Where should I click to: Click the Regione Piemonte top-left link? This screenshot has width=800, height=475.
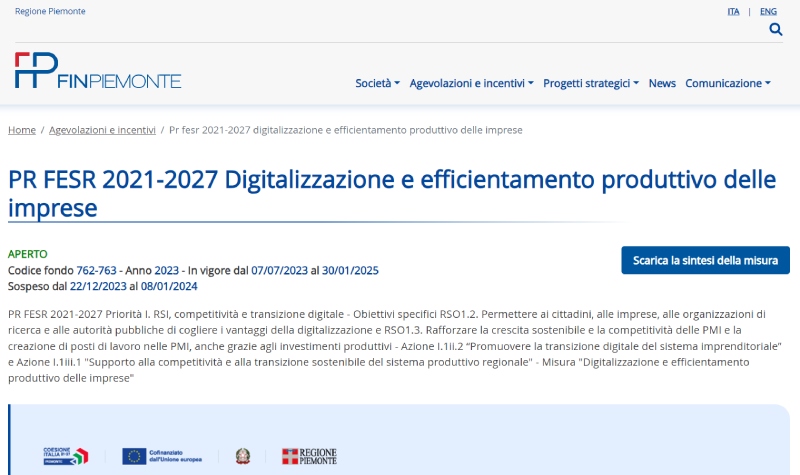pyautogui.click(x=50, y=11)
